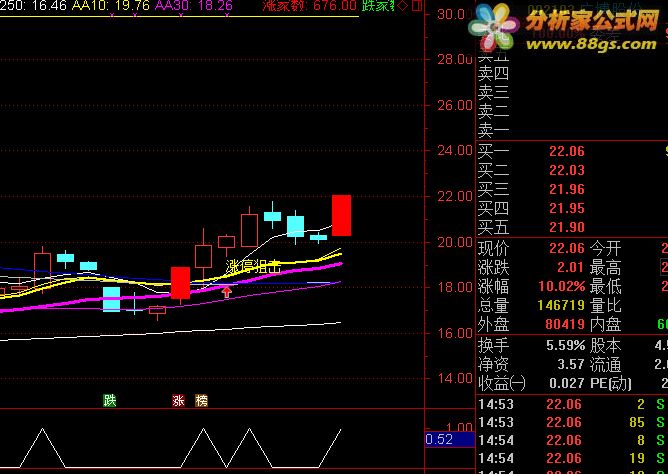Click the AA30: 18.26 indicator label

click(193, 6)
